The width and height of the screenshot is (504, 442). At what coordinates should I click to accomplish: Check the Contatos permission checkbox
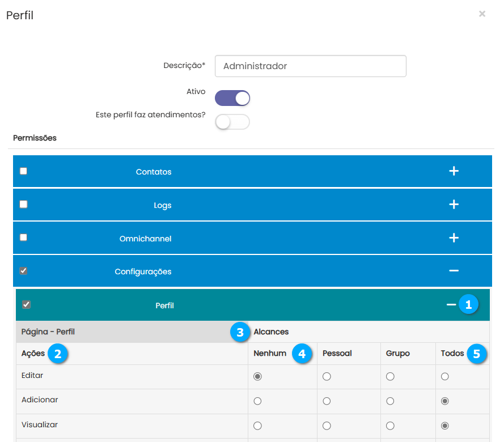point(23,171)
